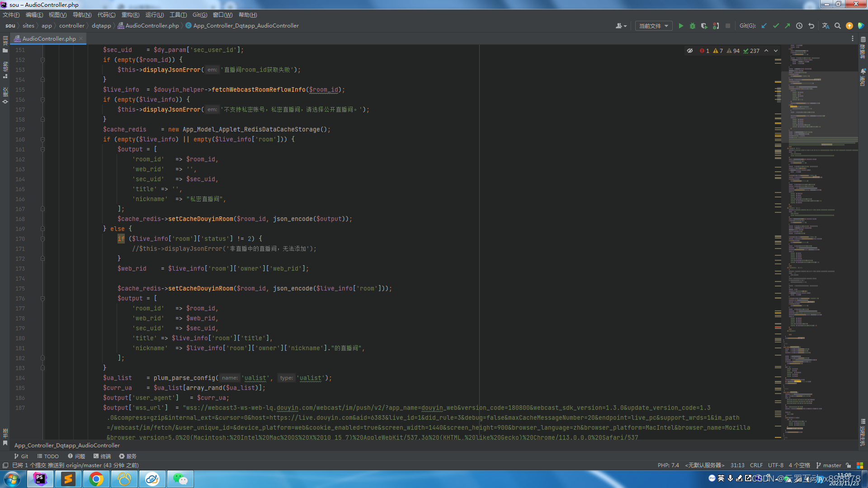Run the current file with the green play icon
868x488 pixels.
(681, 26)
